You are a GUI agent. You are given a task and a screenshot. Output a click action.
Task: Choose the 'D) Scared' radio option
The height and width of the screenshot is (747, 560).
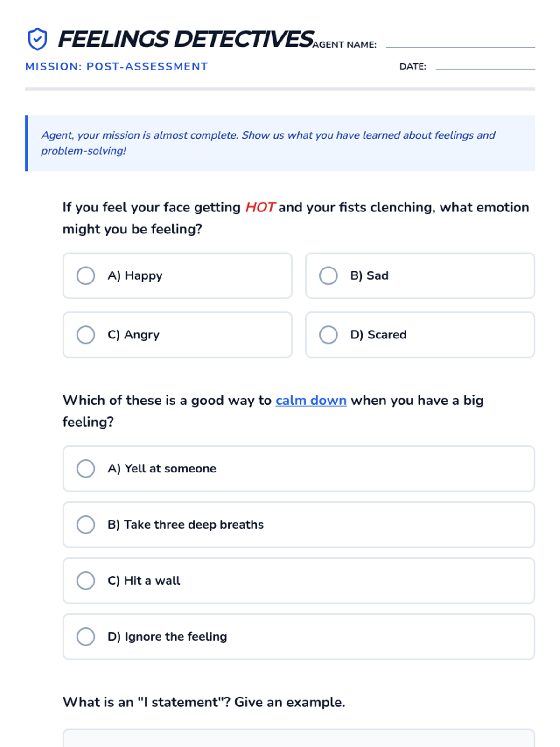[329, 335]
